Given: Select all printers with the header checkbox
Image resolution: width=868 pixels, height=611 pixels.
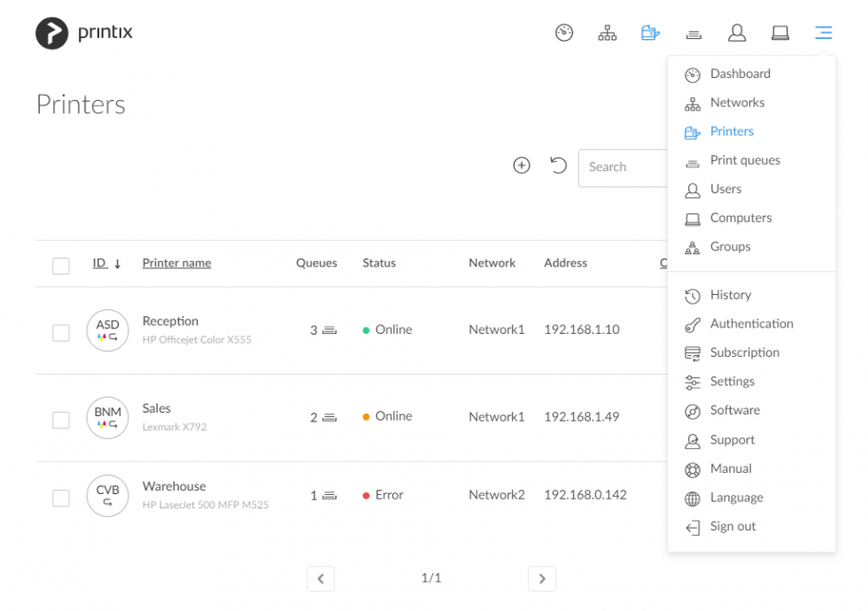Looking at the screenshot, I should coord(60,265).
